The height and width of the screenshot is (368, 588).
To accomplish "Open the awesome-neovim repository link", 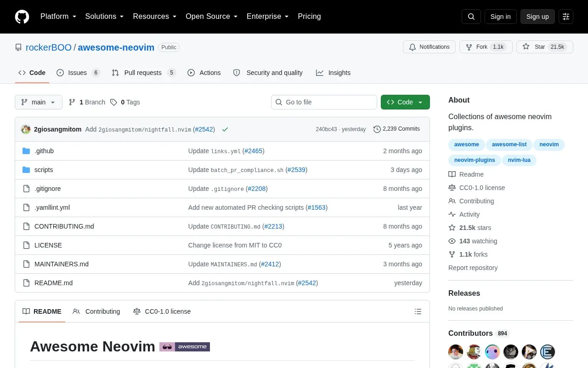I will tap(116, 47).
